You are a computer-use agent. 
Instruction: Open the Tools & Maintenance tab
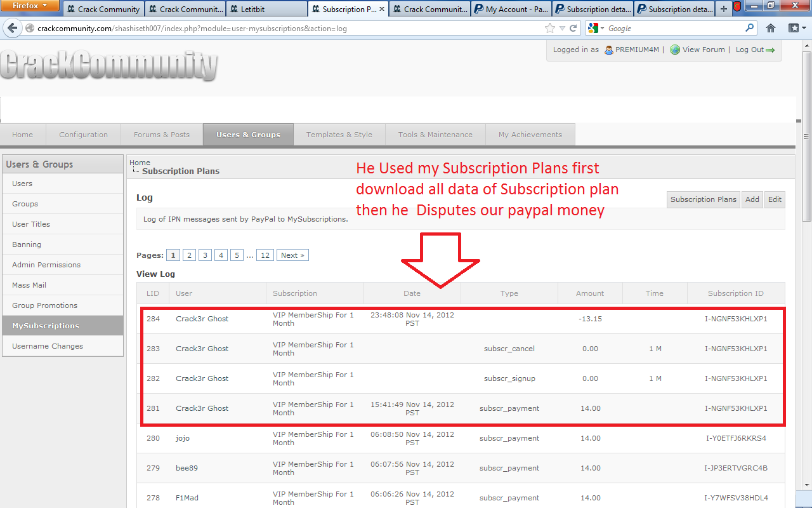435,135
